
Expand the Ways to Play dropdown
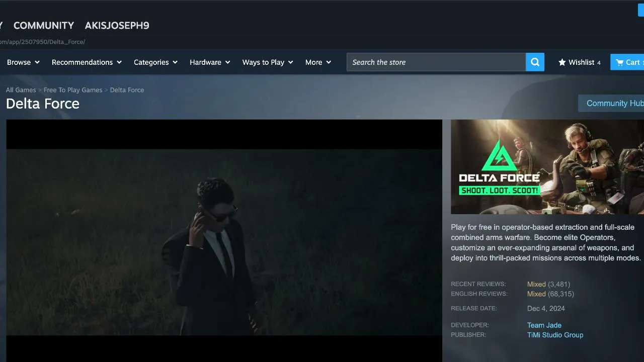[268, 62]
